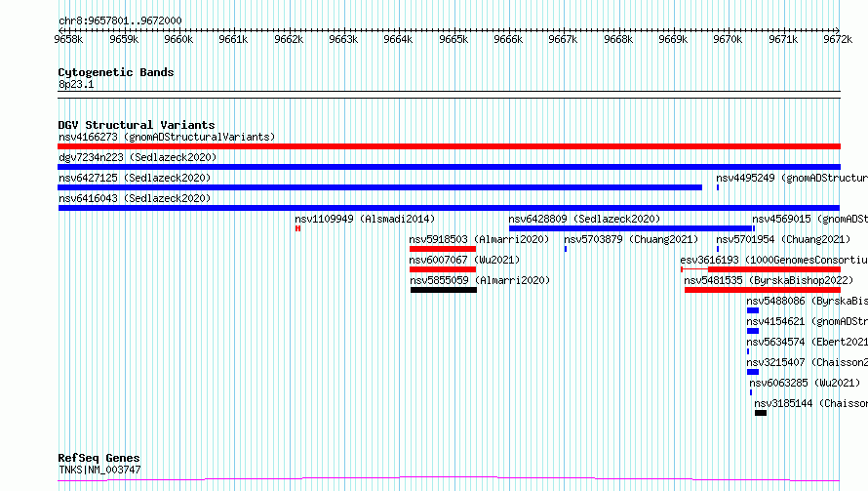Click the small red mark under nsv1109949
This screenshot has width=868, height=491.
point(297,228)
